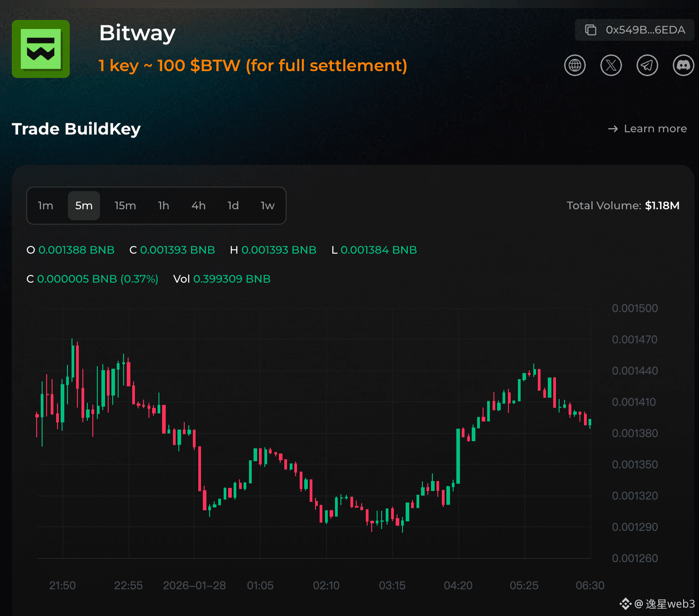Click the Total Volume $1.18M value
Viewport: 699px width, 616px height.
(662, 205)
